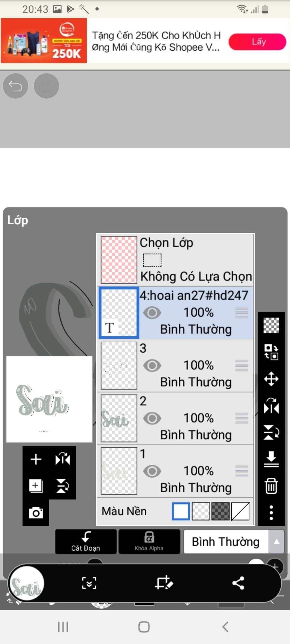Open three-dot more options menu

(x=271, y=512)
